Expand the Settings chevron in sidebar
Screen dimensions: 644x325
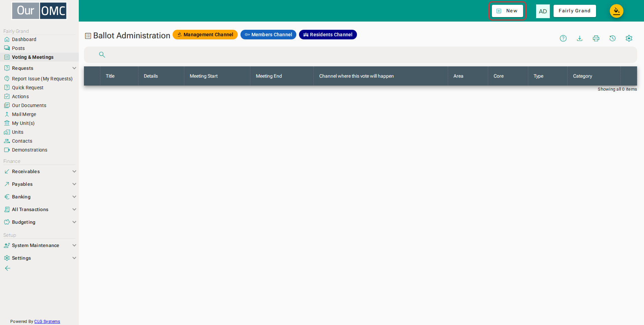(x=74, y=258)
